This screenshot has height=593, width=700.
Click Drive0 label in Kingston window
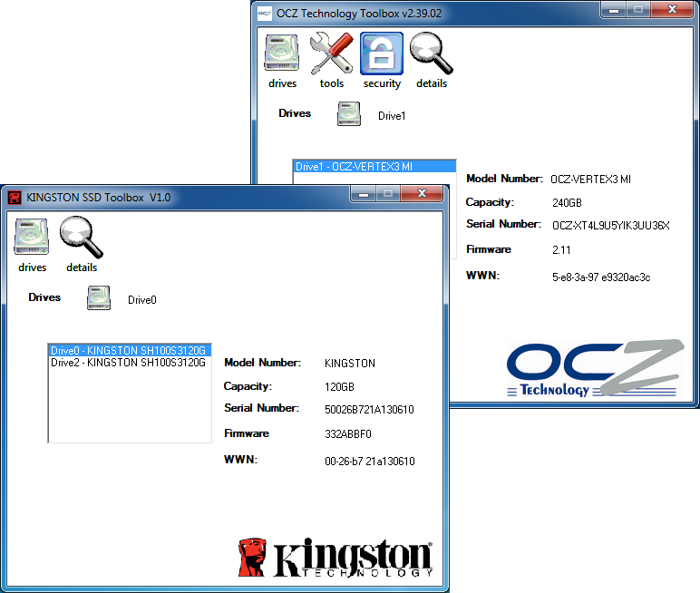click(142, 300)
